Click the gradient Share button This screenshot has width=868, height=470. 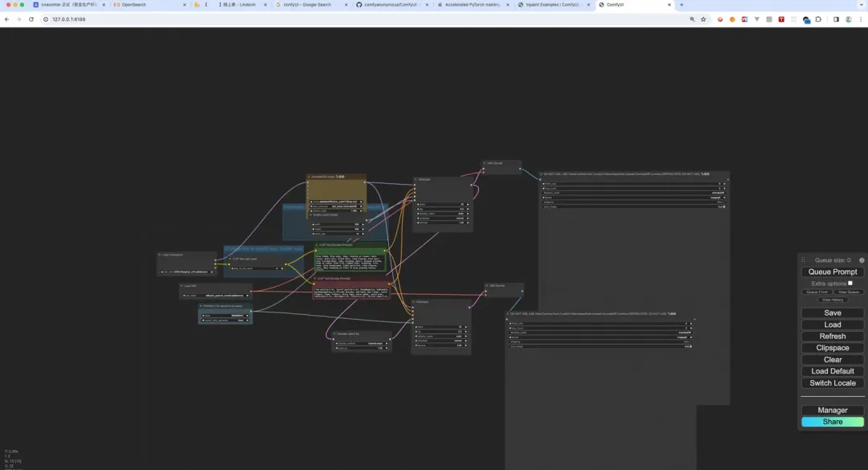(833, 422)
